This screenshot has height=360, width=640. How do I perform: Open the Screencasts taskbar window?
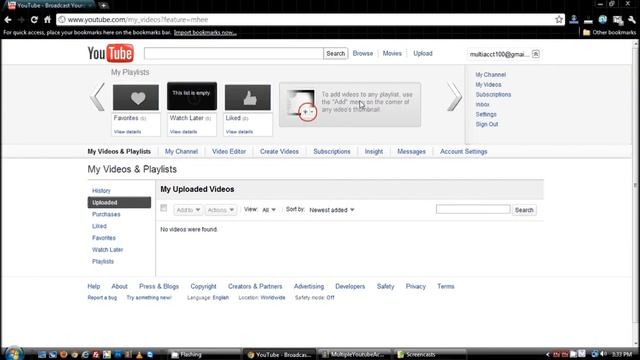[430, 354]
